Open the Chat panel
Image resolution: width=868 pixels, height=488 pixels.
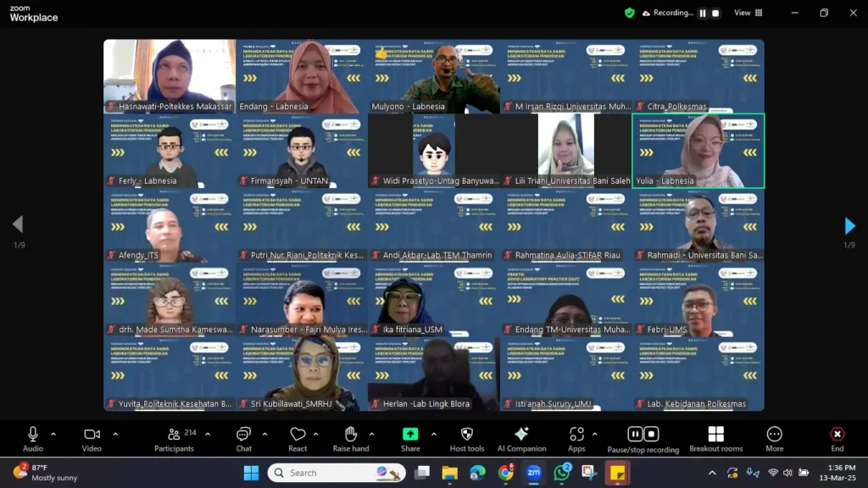243,437
